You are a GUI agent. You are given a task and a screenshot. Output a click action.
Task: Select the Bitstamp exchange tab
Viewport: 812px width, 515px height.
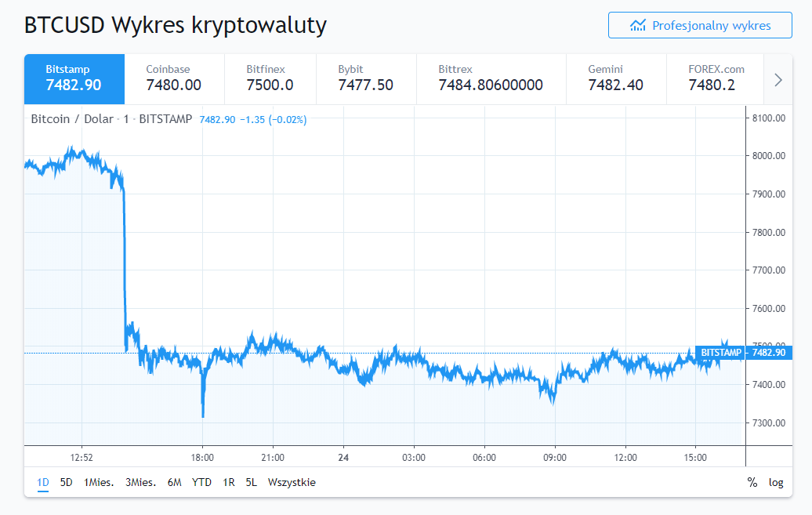coord(74,79)
